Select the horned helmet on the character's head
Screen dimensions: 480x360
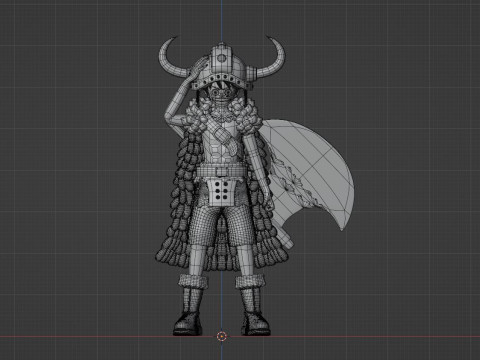222,63
